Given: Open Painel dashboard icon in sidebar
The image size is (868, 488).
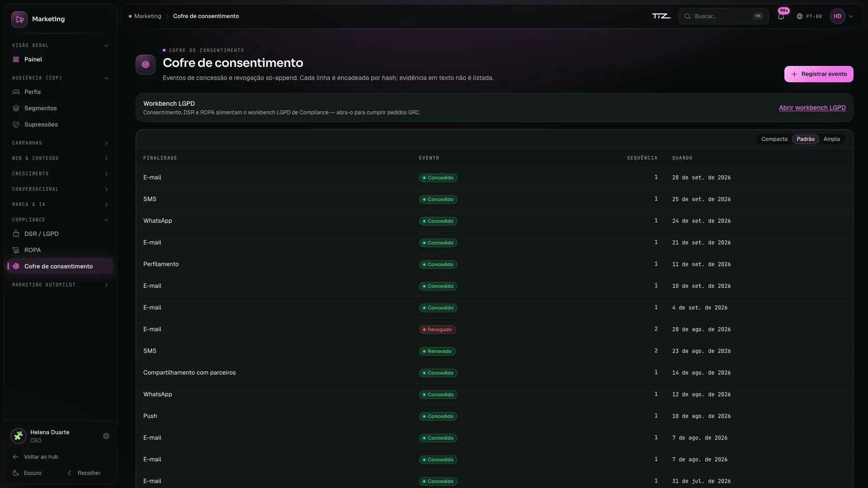Looking at the screenshot, I should (x=16, y=60).
